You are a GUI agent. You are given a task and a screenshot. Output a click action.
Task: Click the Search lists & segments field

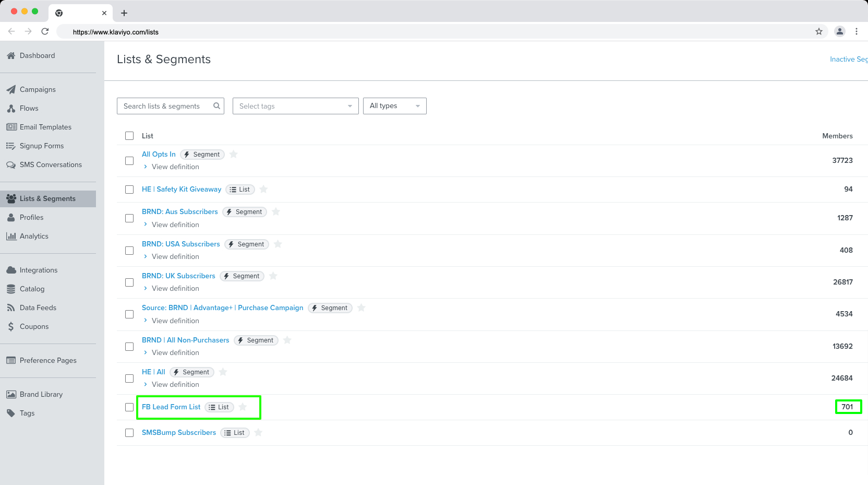coord(171,106)
